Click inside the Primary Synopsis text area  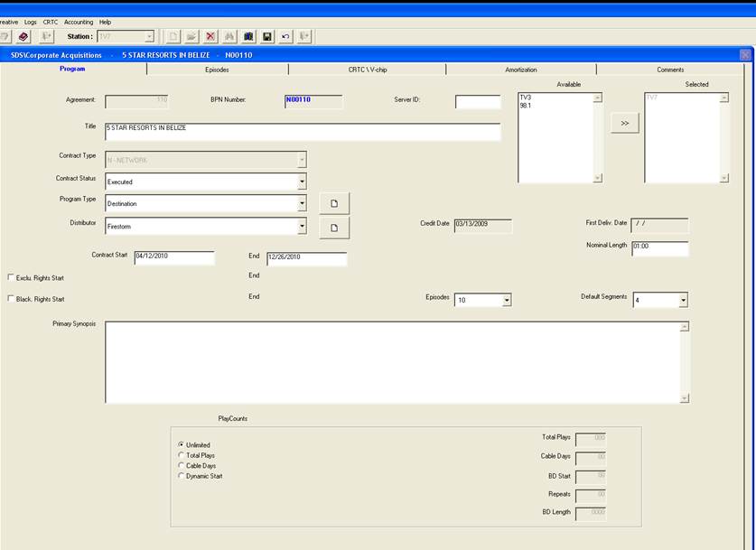pos(392,361)
